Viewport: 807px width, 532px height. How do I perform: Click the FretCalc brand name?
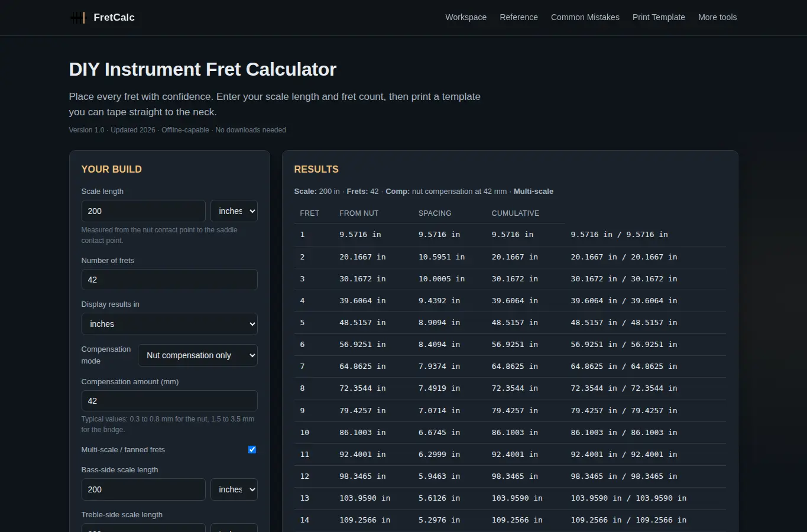[x=114, y=18]
